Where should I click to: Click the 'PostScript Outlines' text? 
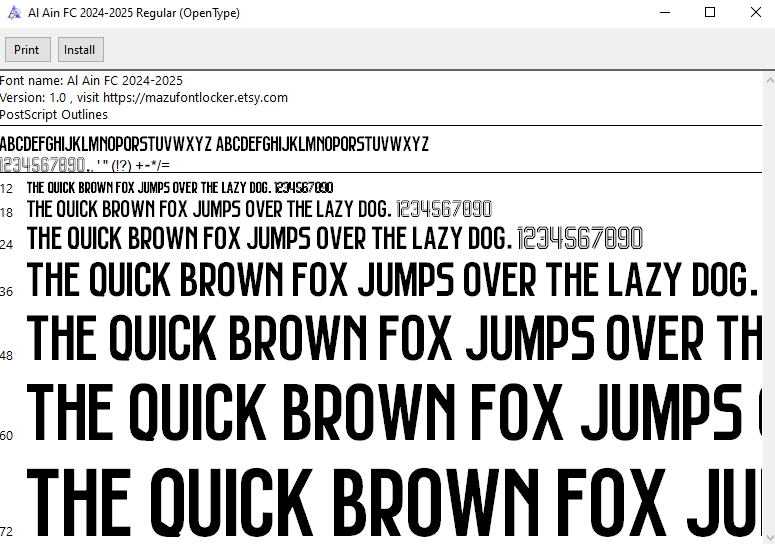click(x=54, y=114)
